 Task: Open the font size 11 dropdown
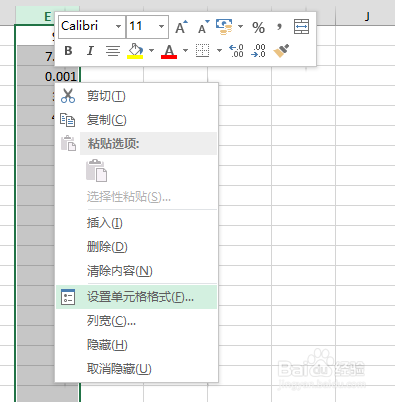161,26
